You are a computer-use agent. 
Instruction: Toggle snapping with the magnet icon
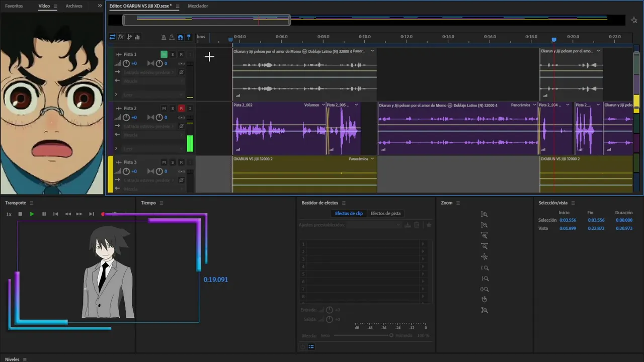coord(180,37)
